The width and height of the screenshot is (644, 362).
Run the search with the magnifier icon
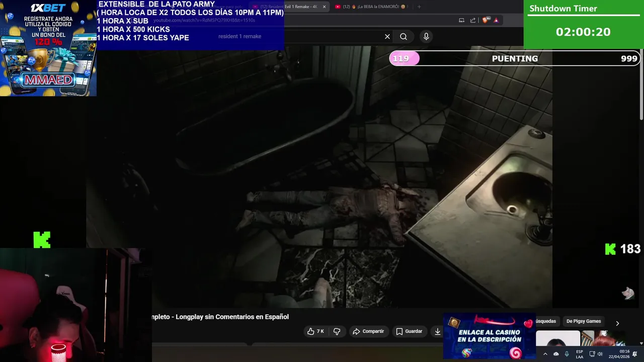pyautogui.click(x=404, y=37)
